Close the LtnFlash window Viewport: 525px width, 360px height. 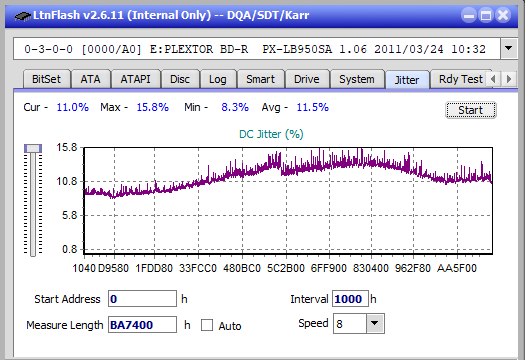click(503, 15)
